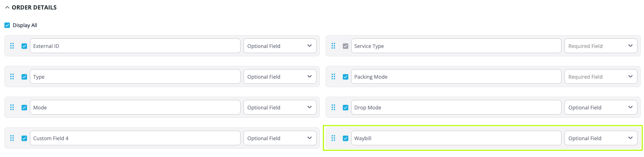Screen dimensions: 644x157
Task: Click the drag handle beside Type field
Action: pos(12,77)
